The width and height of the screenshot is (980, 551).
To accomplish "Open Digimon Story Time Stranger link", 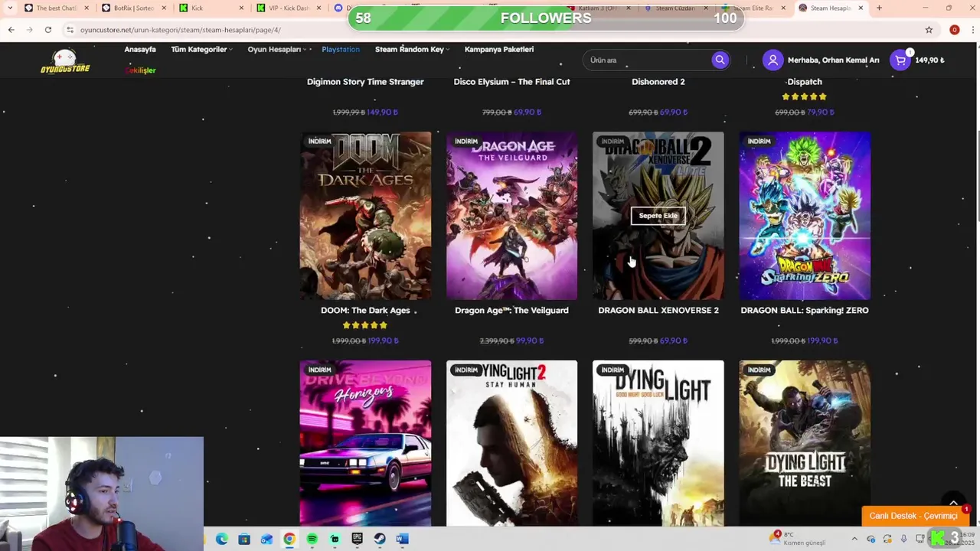I will (x=365, y=82).
